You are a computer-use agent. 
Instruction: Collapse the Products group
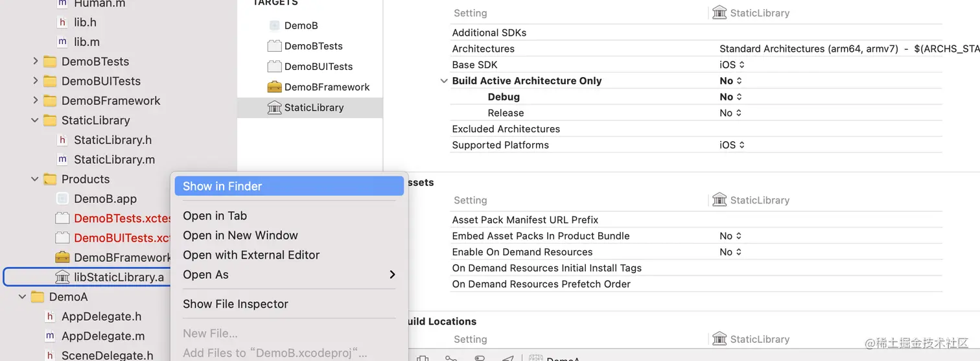[35, 180]
